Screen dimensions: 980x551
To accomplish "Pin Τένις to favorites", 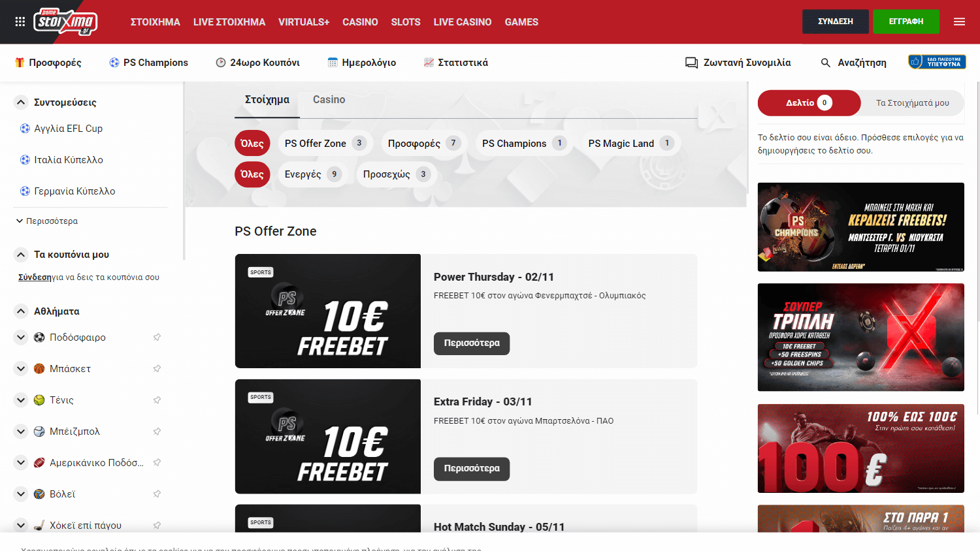I will coord(157,400).
